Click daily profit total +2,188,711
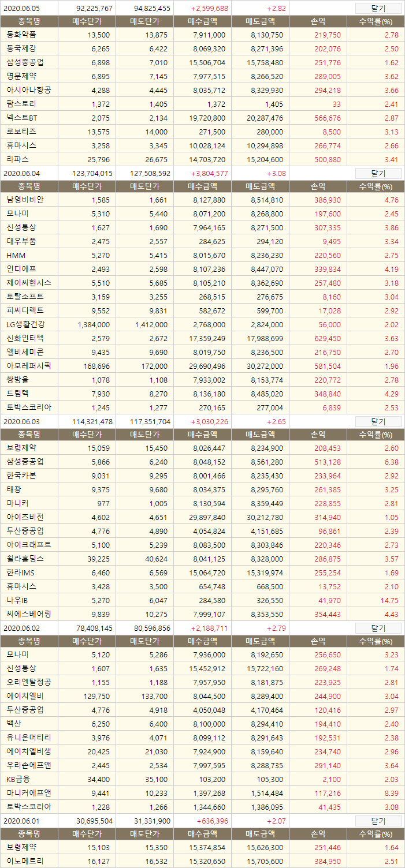405x868 pixels. tap(209, 628)
